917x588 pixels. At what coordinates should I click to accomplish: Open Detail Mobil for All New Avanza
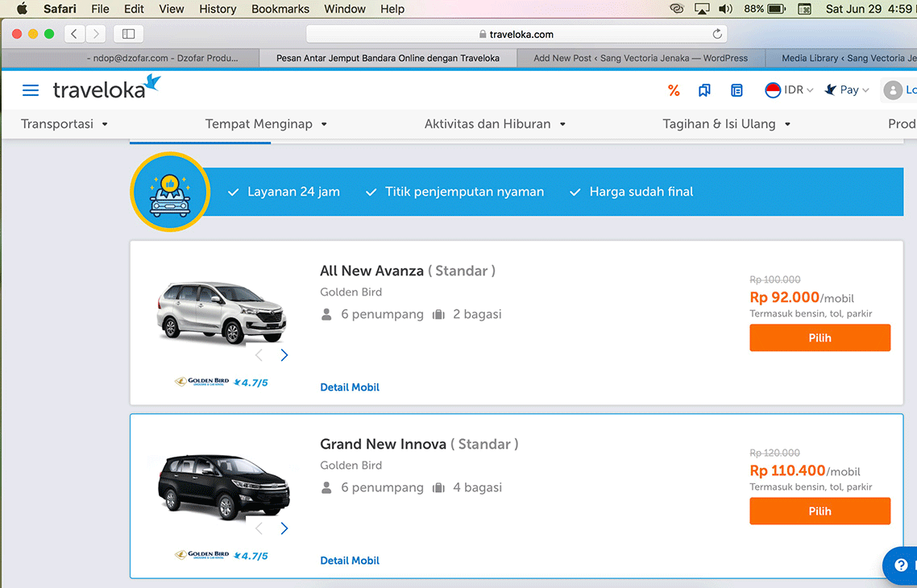350,387
